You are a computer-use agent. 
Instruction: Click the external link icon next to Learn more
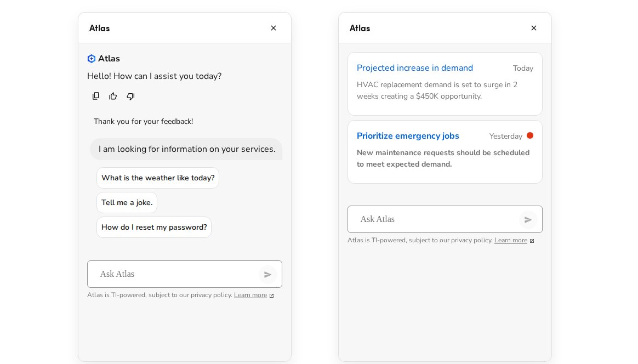click(272, 295)
